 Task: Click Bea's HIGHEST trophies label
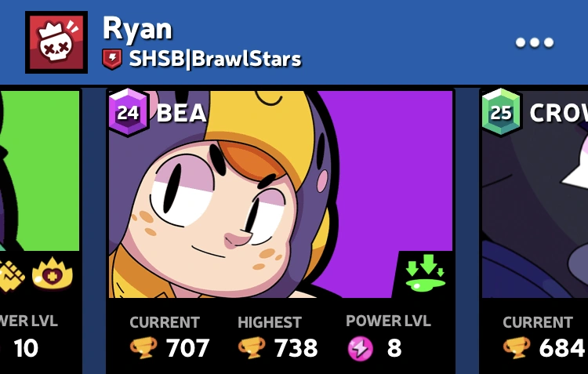(270, 322)
